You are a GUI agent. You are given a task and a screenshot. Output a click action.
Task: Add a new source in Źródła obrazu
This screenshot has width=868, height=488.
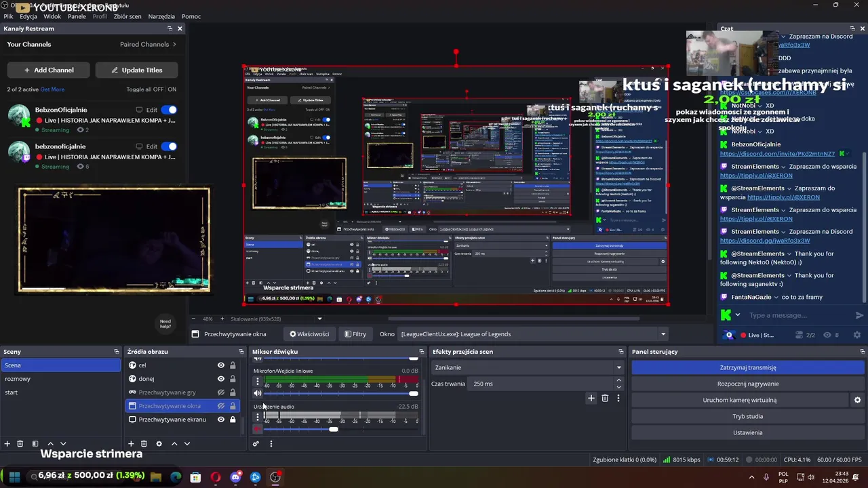[131, 444]
